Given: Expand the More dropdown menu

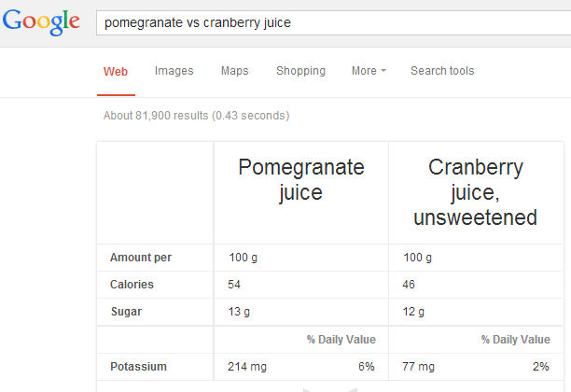Looking at the screenshot, I should point(368,71).
